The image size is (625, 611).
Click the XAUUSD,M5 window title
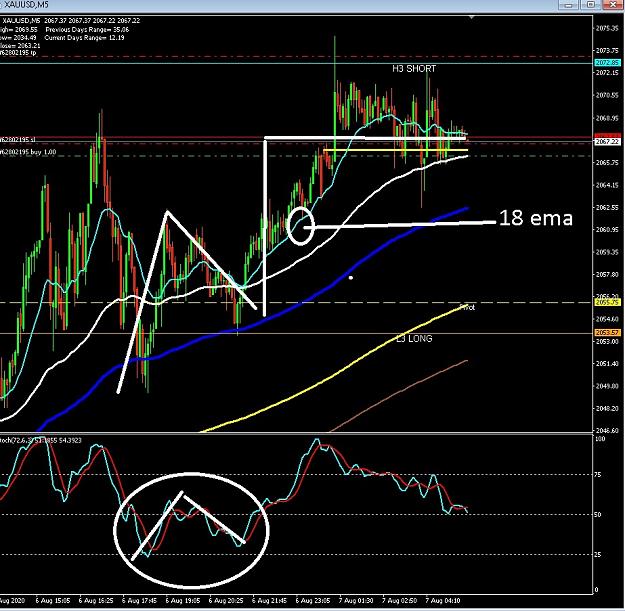point(26,5)
